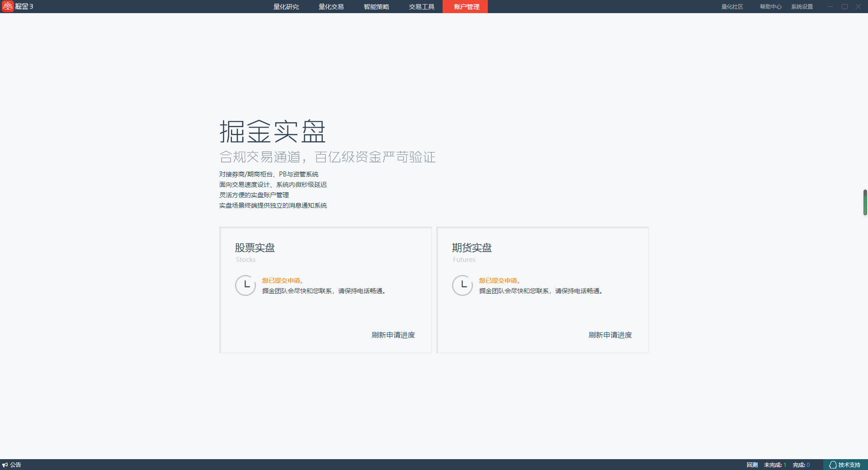868x470 pixels.
Task: Refresh application progress for 期货实盘
Action: (610, 335)
